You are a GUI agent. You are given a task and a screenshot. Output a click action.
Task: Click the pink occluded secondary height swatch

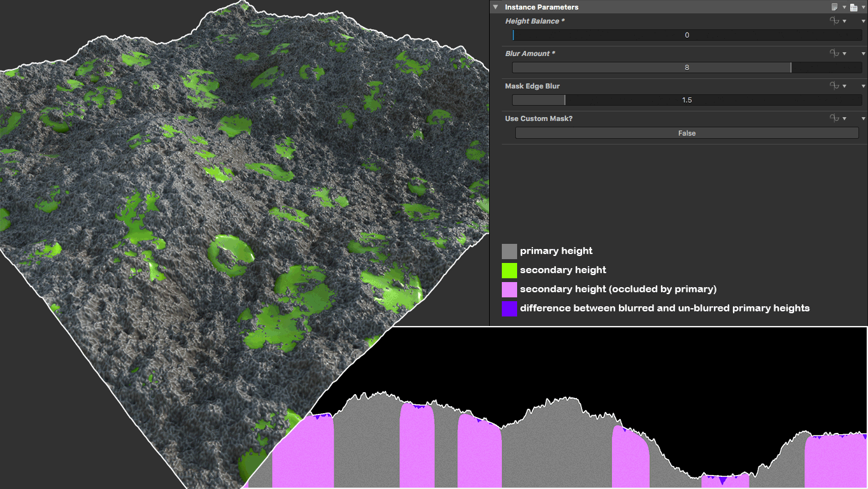(509, 289)
